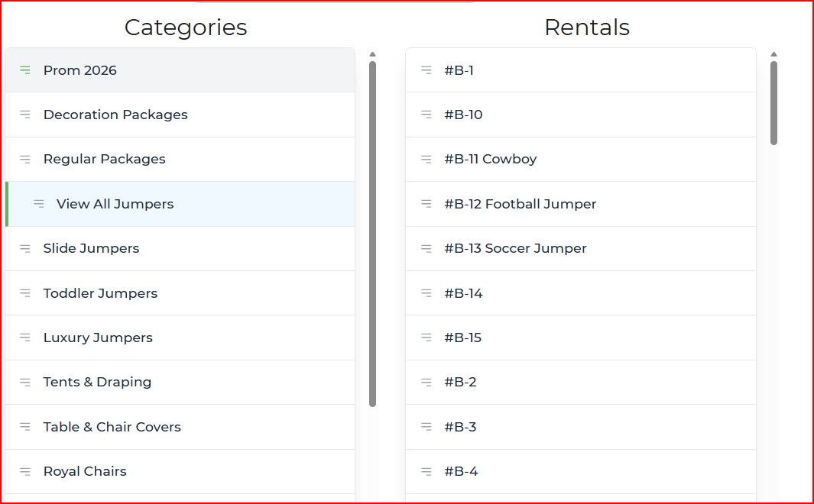Viewport: 814px width, 504px height.
Task: Select the #B-12 Football Jumper rental
Action: click(520, 204)
